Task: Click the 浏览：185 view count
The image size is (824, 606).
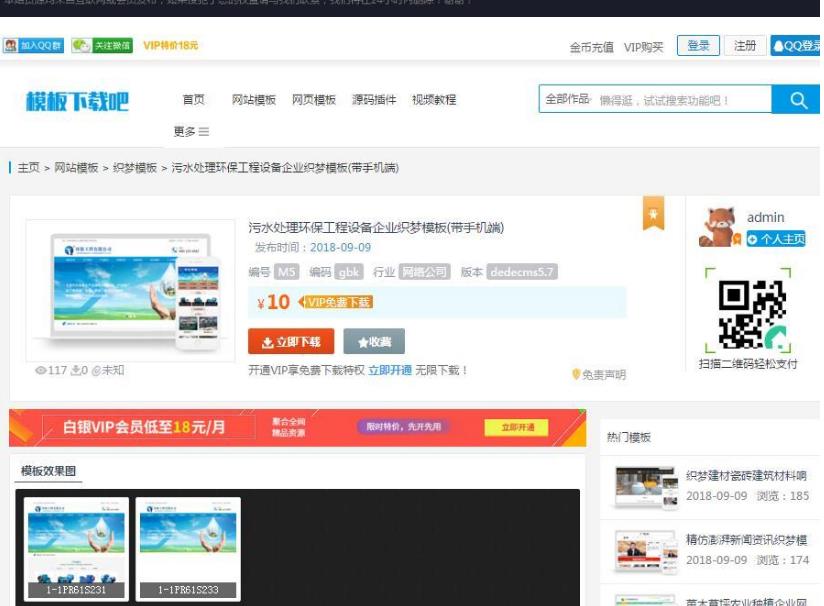Action: pyautogui.click(x=782, y=496)
